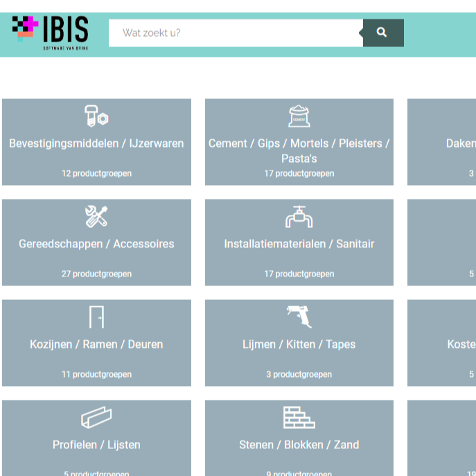Focus the 'Wat zoekt u?' search field

[236, 33]
